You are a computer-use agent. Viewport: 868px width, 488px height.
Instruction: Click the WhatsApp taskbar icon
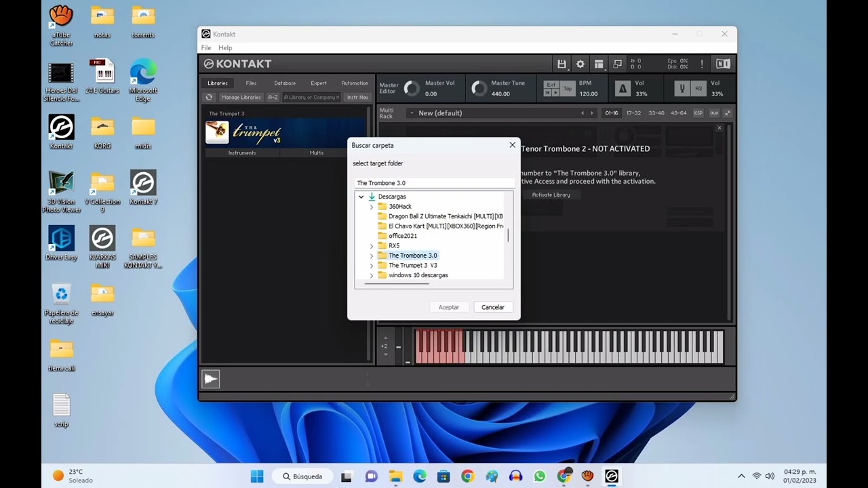click(x=539, y=476)
